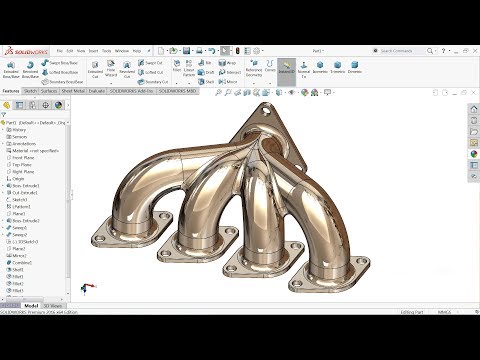This screenshot has width=480, height=360.
Task: Click the Save icon in top toolbar
Action: coord(186,51)
